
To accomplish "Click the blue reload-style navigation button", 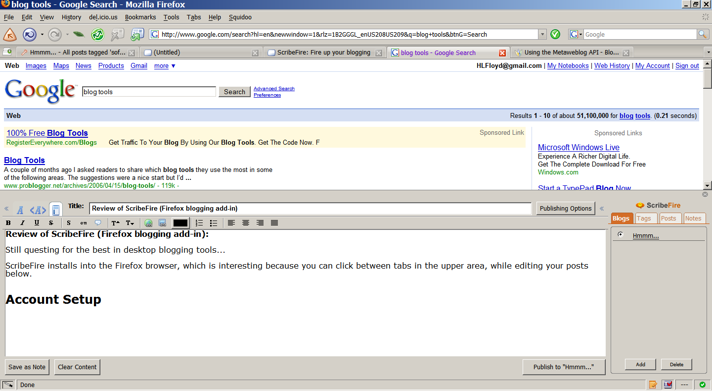I will (x=30, y=35).
